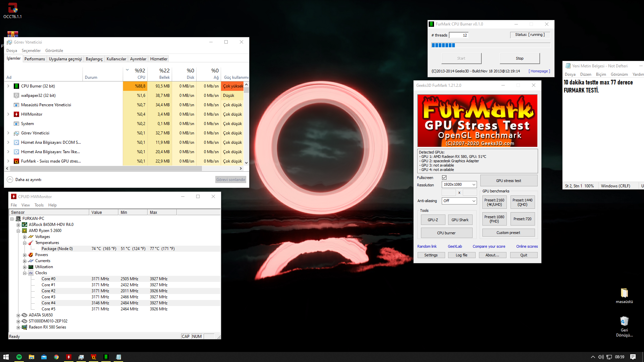Expand the HWMonitor process row
The image size is (644, 362).
pos(8,114)
